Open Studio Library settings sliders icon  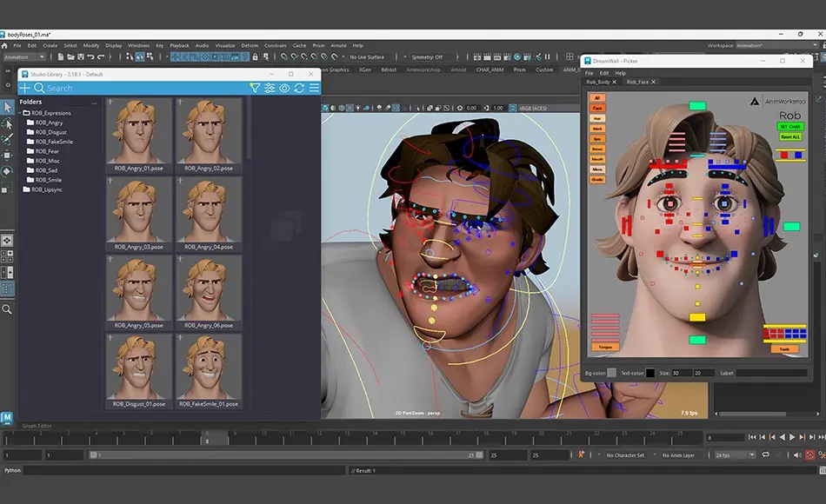coord(270,88)
